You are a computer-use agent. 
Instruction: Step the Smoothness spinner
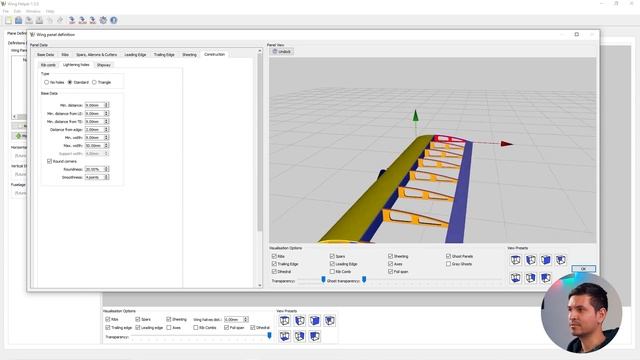pyautogui.click(x=107, y=177)
